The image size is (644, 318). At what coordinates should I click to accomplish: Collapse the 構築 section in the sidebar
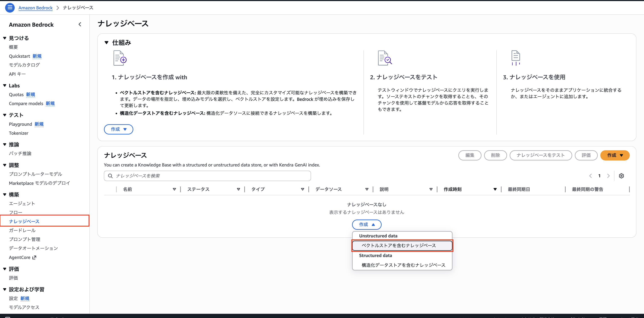[x=4, y=194]
